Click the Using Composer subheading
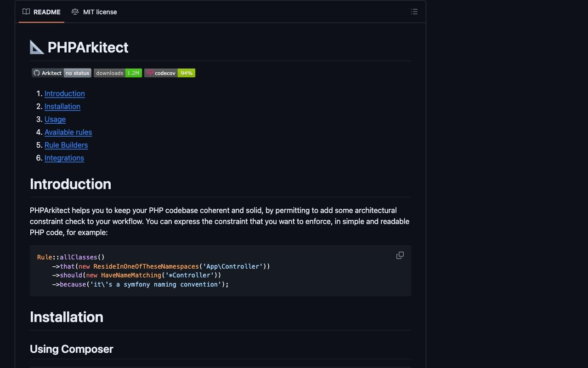This screenshot has height=368, width=588. (72, 349)
